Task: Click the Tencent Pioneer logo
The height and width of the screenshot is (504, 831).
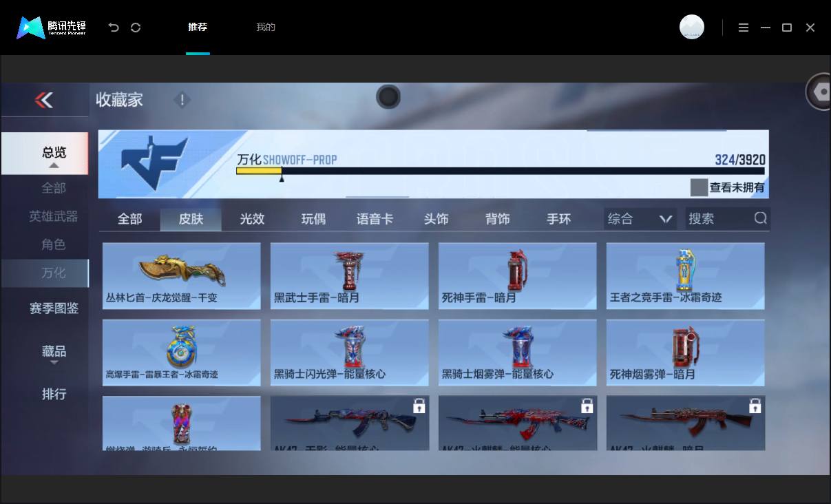Action: [x=51, y=28]
